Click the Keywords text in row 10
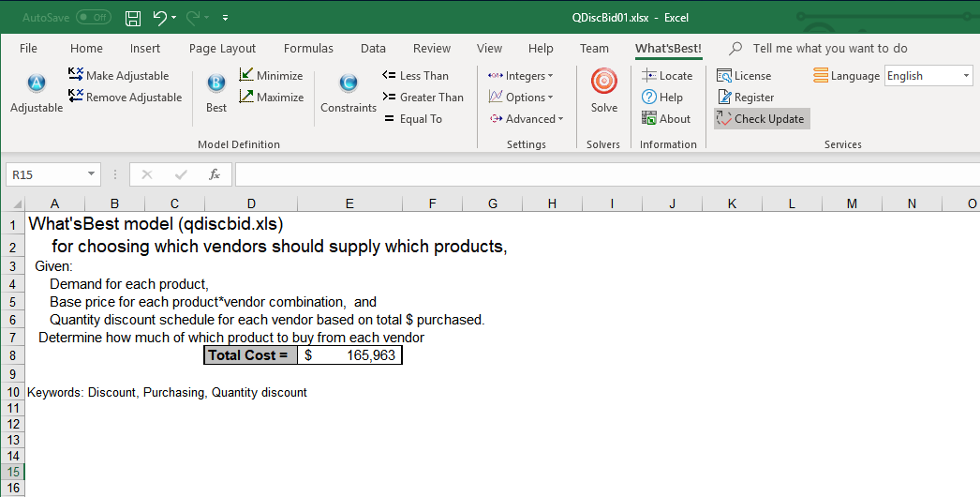Screen dimensions: 980x497 pyautogui.click(x=167, y=393)
